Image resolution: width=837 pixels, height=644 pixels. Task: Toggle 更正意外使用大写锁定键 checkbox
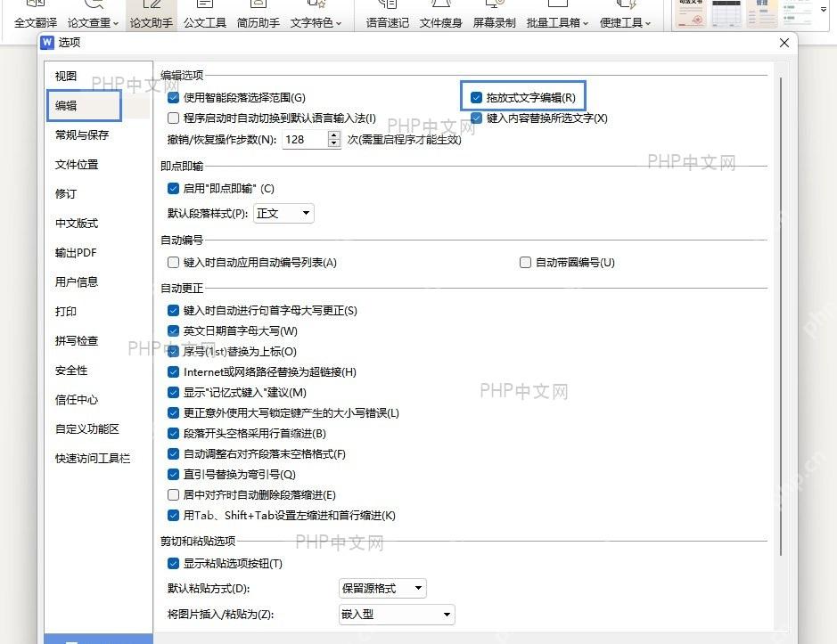point(173,413)
